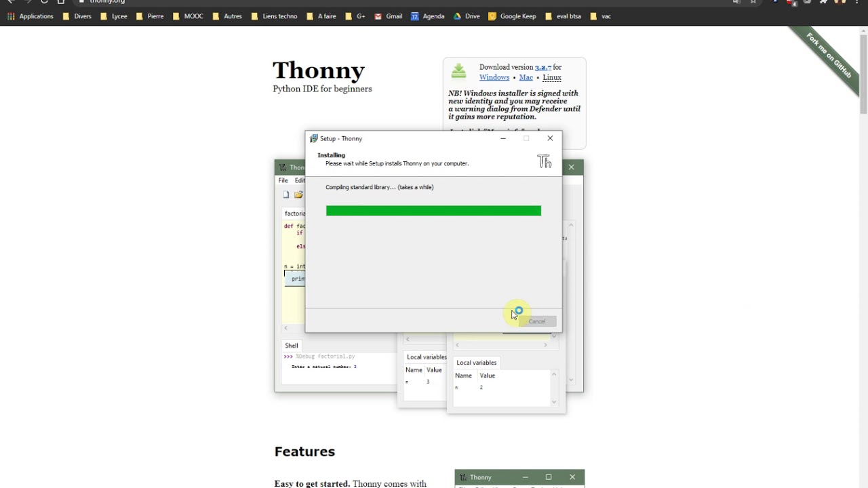Close the Setup - Thonny dialog
This screenshot has width=868, height=488.
pos(550,138)
